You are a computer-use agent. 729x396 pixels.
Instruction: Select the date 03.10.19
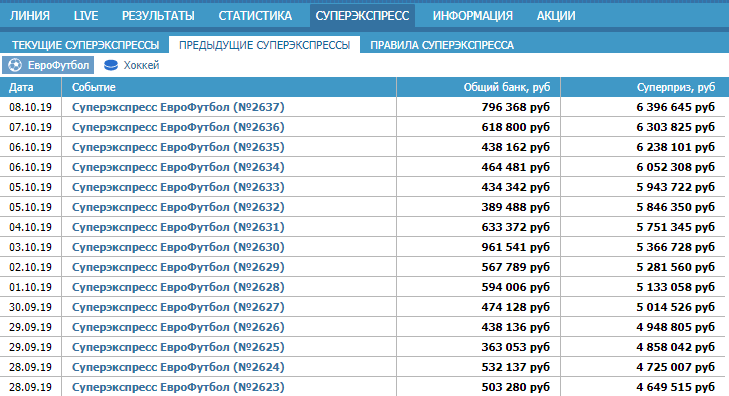tap(30, 247)
